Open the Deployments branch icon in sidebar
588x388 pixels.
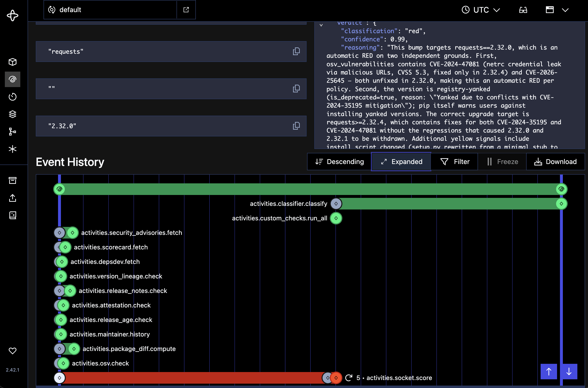(x=12, y=131)
